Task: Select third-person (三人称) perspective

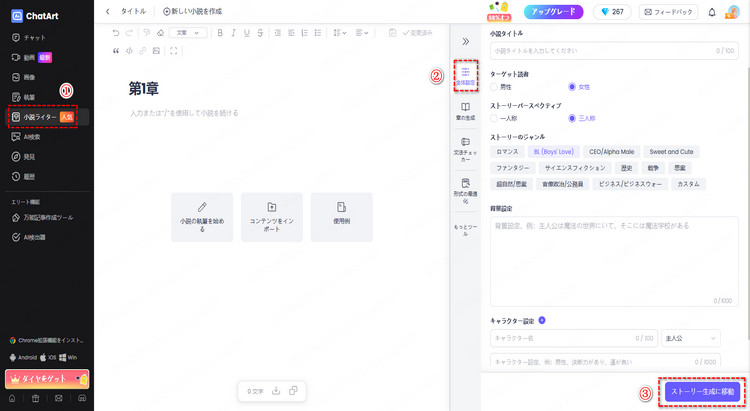Action: [x=582, y=118]
